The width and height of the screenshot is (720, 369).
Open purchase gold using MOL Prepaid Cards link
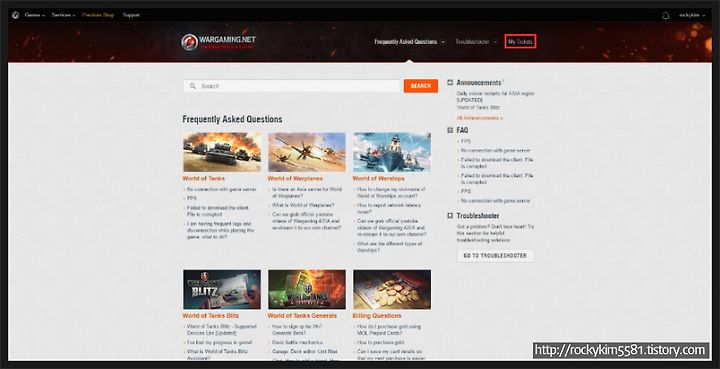click(389, 330)
